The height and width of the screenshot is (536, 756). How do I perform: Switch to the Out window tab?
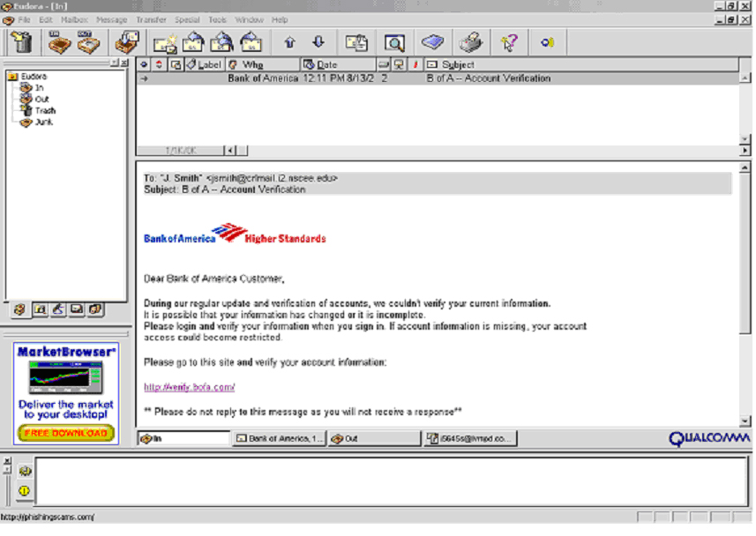(x=374, y=438)
